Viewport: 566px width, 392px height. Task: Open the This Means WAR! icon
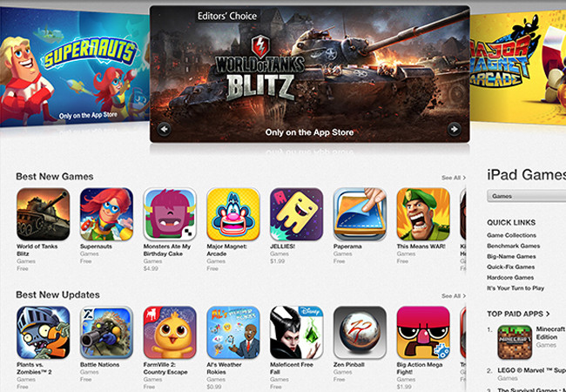(x=423, y=214)
